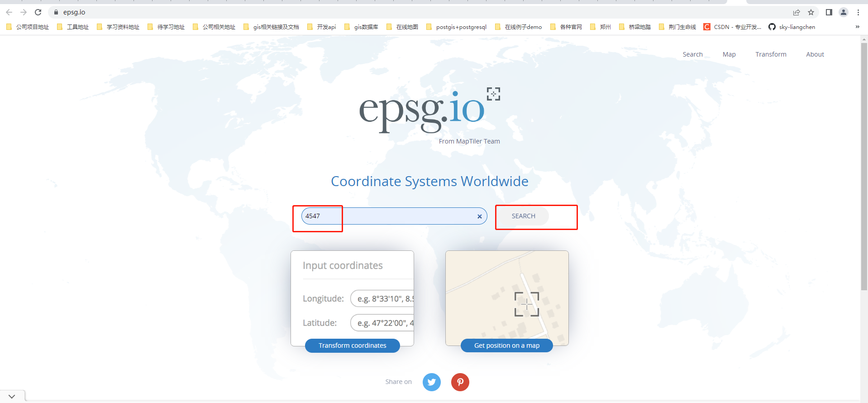Open Chrome three-dot menu

pos(858,12)
